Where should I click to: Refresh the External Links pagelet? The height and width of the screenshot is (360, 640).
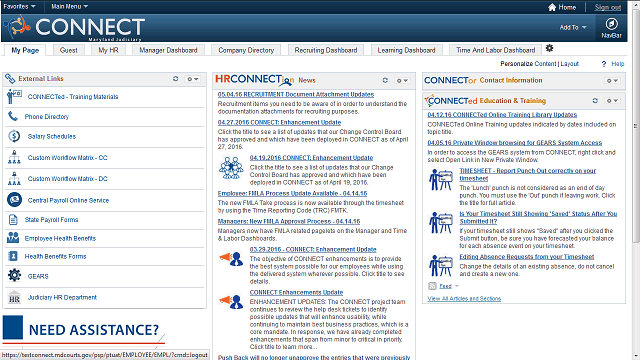[176, 79]
